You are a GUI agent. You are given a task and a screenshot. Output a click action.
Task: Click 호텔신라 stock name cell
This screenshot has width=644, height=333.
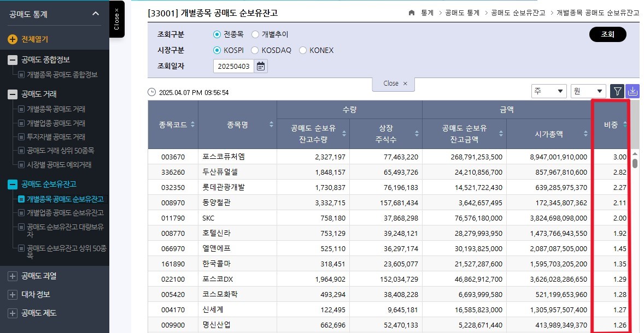tap(237, 233)
